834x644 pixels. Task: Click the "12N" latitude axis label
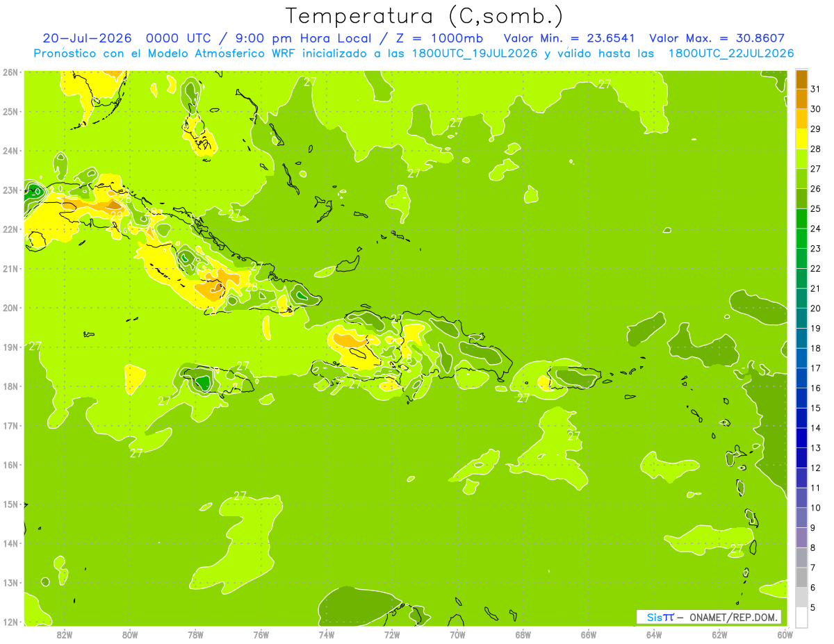pyautogui.click(x=10, y=621)
